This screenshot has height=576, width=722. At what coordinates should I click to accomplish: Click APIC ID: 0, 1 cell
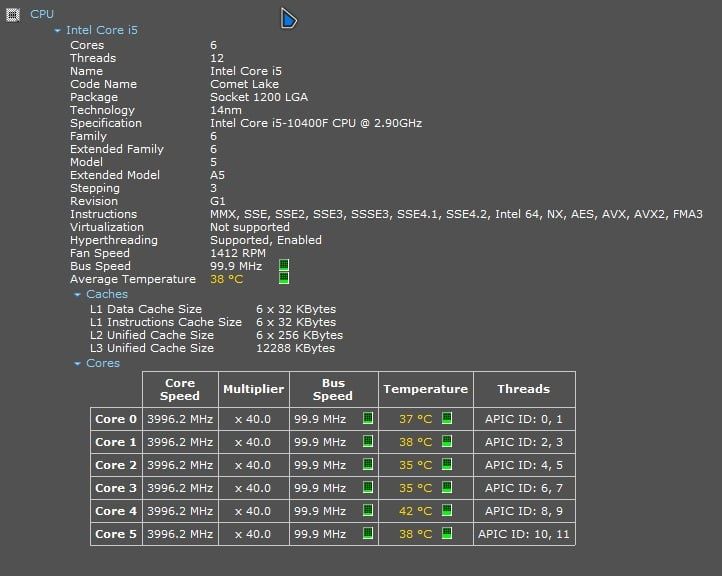click(x=524, y=419)
